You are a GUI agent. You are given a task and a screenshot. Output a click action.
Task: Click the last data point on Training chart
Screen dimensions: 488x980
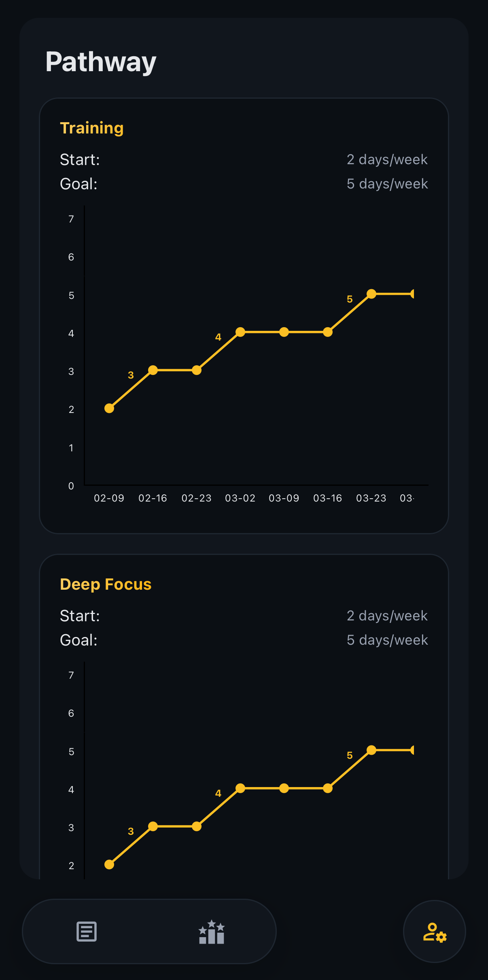pos(372,293)
